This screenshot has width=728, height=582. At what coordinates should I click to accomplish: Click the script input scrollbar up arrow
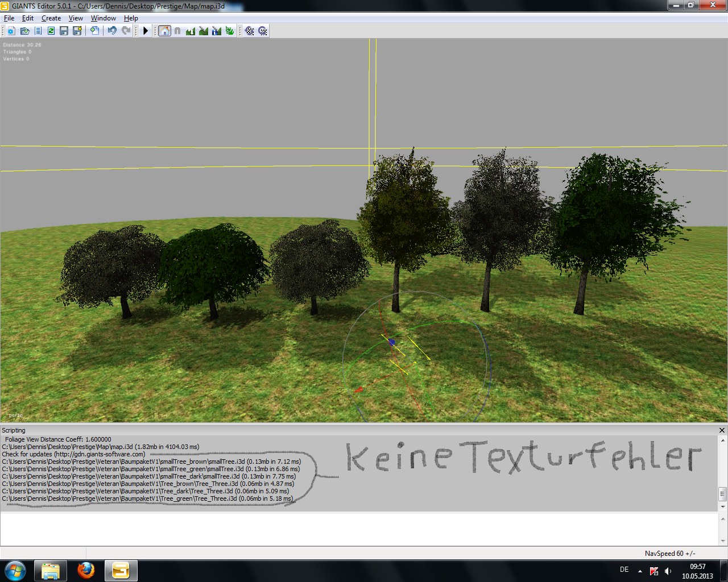[723, 518]
